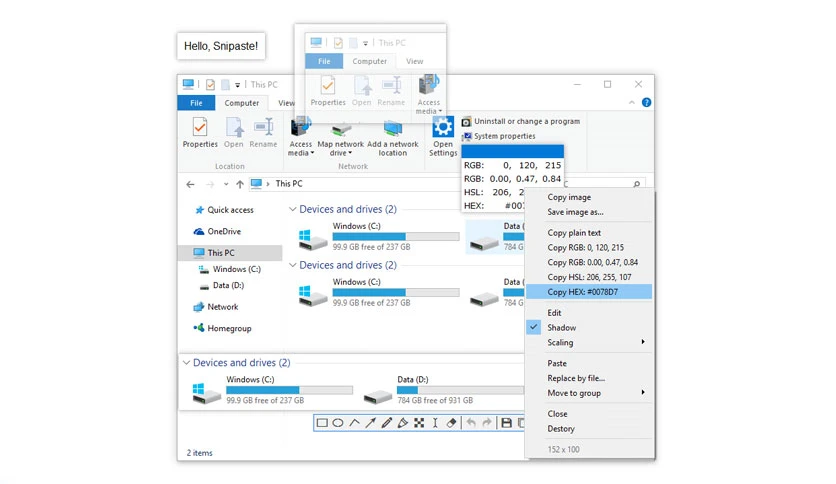The height and width of the screenshot is (484, 836).
Task: Click the Data (D:) usage bar above 784 GB free of 931 GB
Action: pos(461,390)
